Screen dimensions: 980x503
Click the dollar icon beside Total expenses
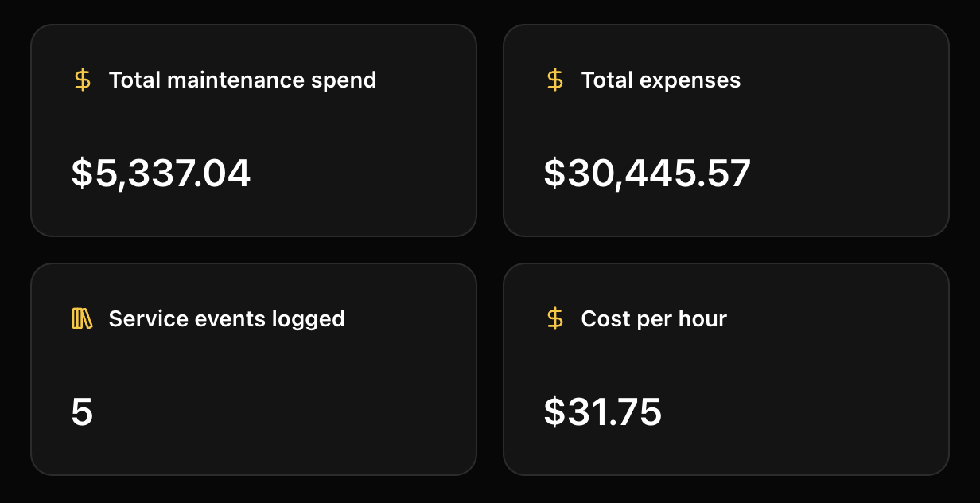click(555, 80)
